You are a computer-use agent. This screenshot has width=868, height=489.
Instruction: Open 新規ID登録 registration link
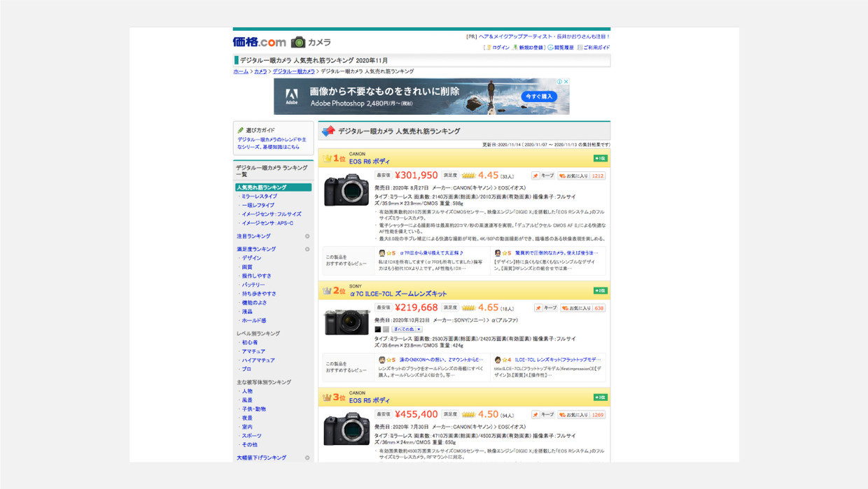click(531, 48)
